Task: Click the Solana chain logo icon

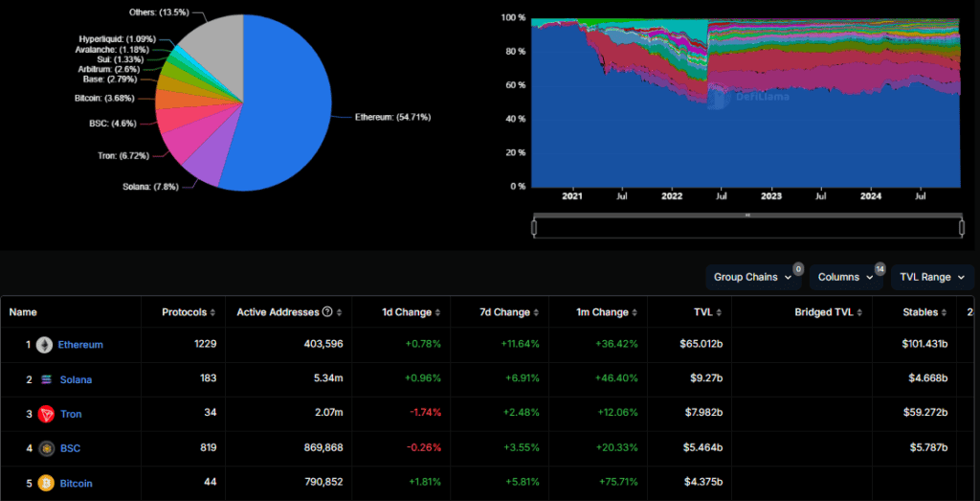Action: pyautogui.click(x=46, y=380)
